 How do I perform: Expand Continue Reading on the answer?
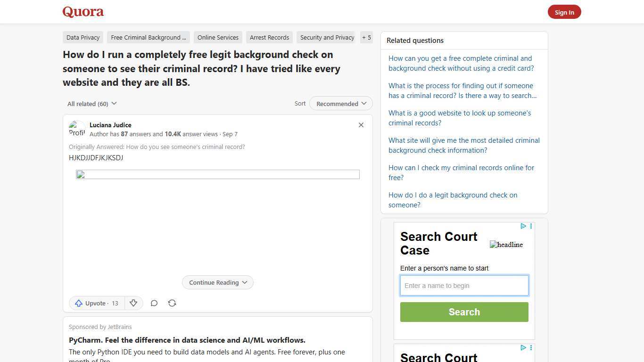pos(217,282)
